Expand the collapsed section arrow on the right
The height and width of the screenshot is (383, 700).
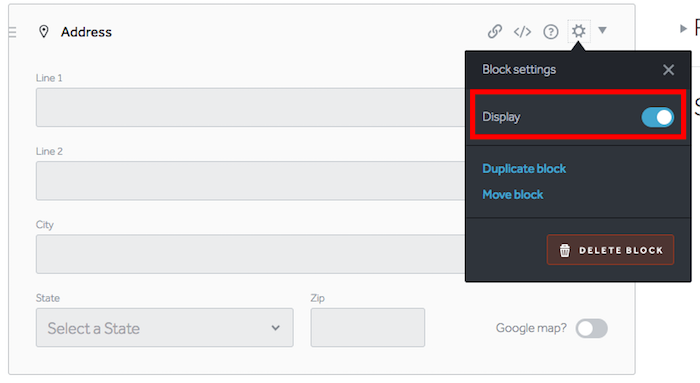point(683,29)
